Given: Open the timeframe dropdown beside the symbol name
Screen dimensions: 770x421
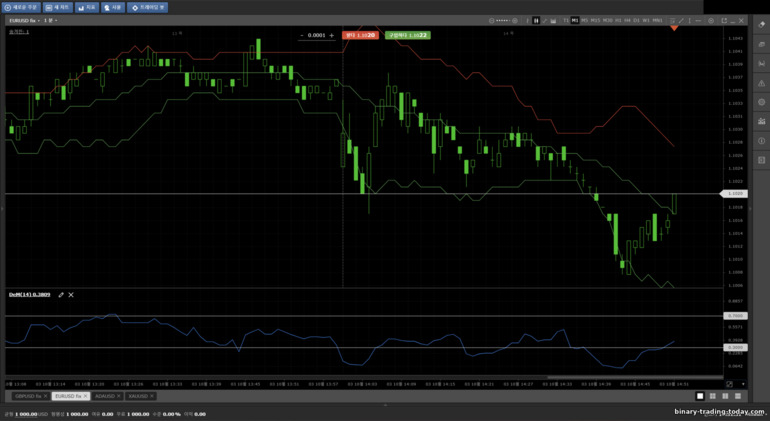Looking at the screenshot, I should pyautogui.click(x=51, y=21).
